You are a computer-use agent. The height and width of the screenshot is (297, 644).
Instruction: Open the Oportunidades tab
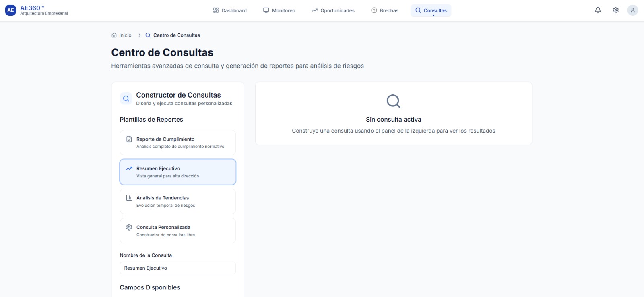point(333,10)
